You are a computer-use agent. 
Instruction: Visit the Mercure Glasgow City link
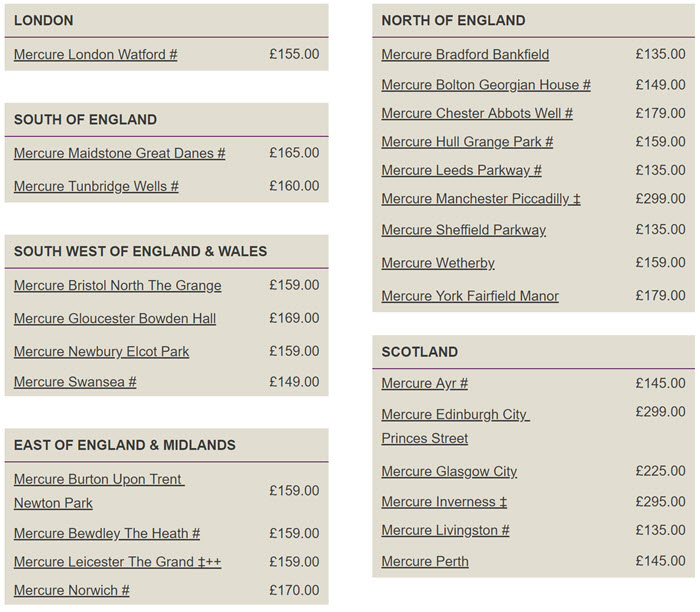click(449, 471)
